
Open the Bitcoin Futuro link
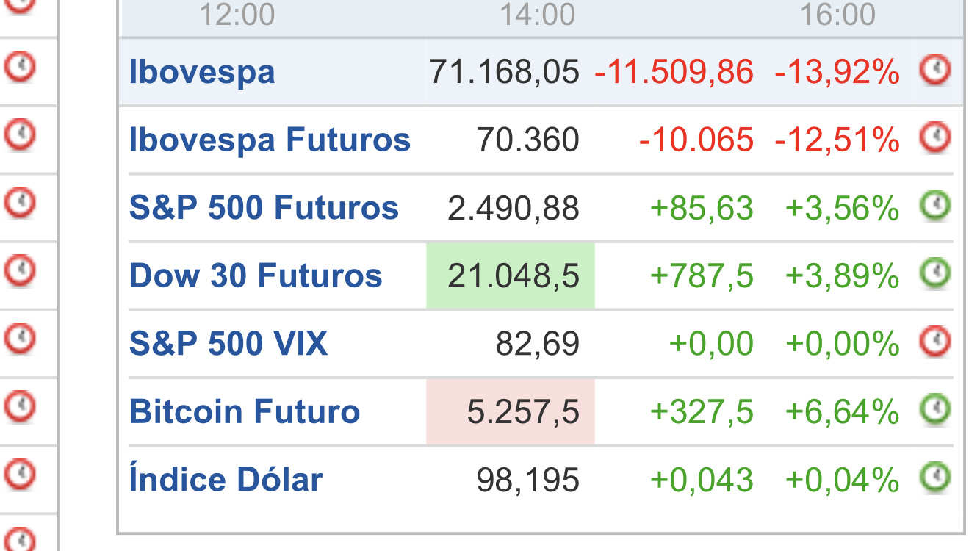pyautogui.click(x=245, y=411)
